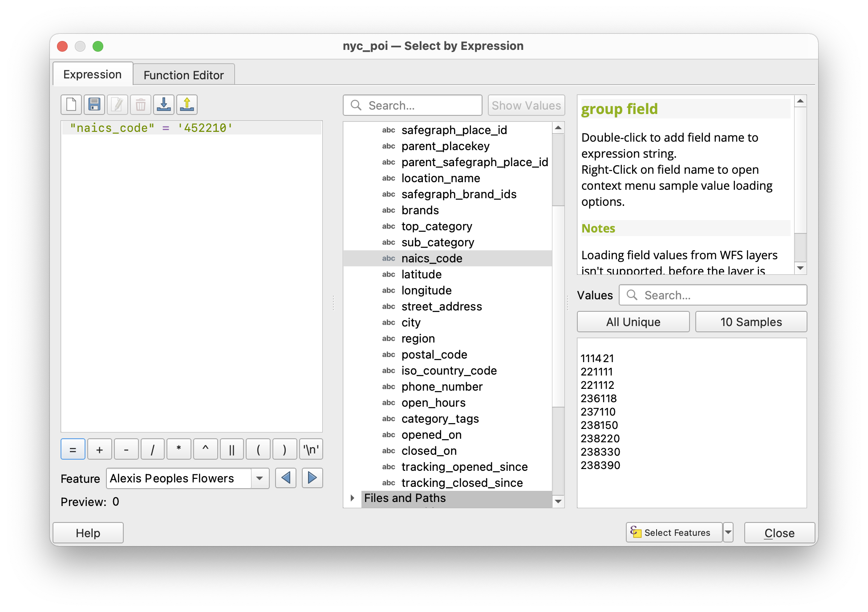Insert the string concatenation || operator

pyautogui.click(x=231, y=449)
